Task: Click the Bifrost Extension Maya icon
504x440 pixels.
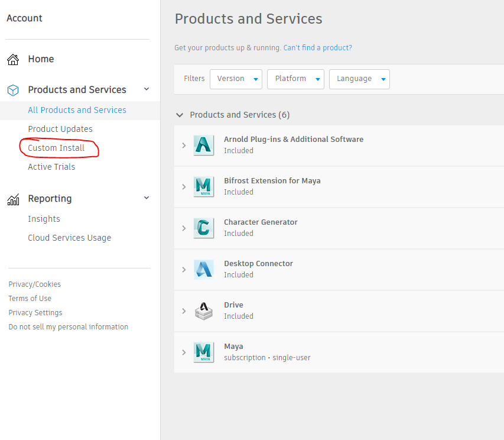Action: [x=204, y=186]
